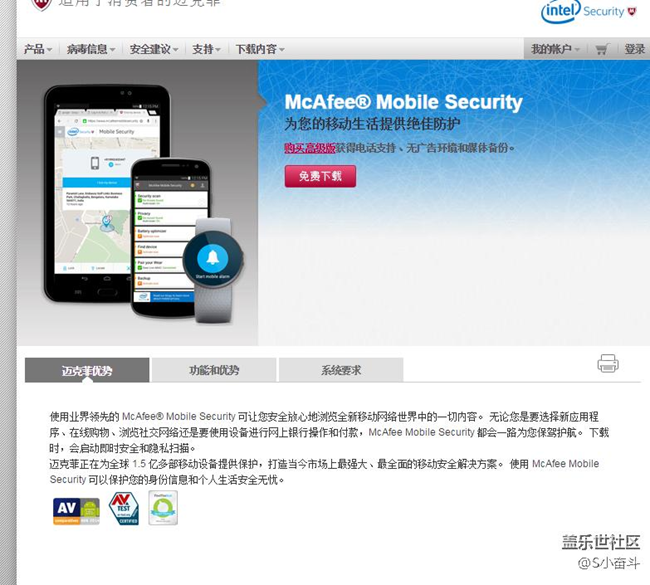
Task: Click the red 免费下载 button
Action: [320, 176]
